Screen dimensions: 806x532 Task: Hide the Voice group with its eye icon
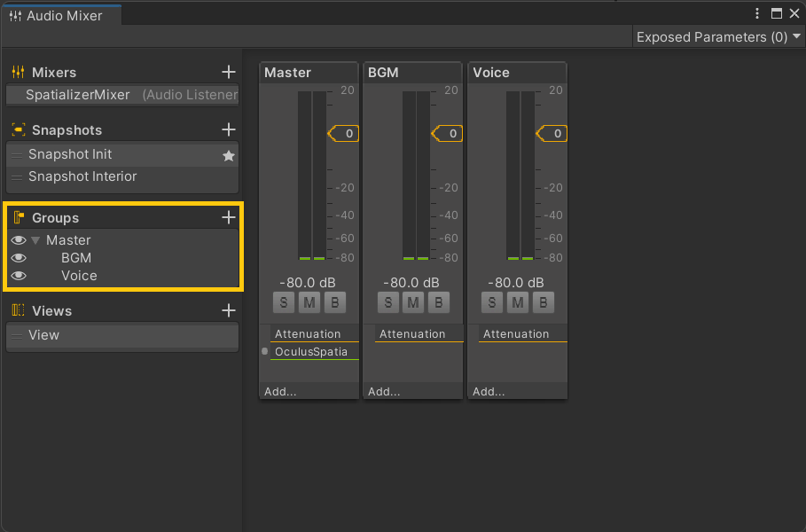(x=19, y=276)
